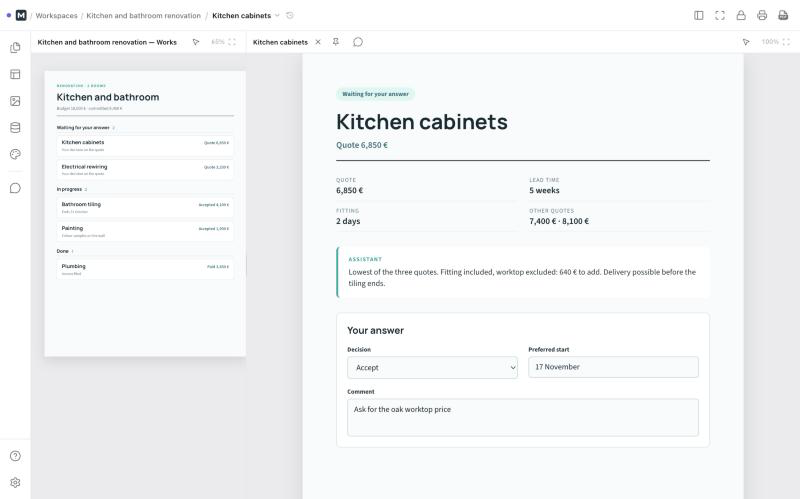Open Bathroom tiling card in Works page
Screen dimensions: 800x499
[145, 208]
